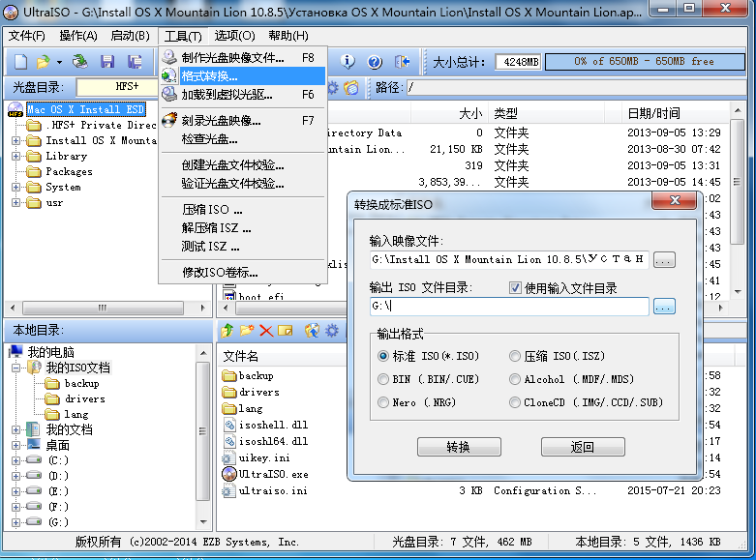The width and height of the screenshot is (756, 560).
Task: Click the 转换 button in the dialog
Action: point(459,447)
